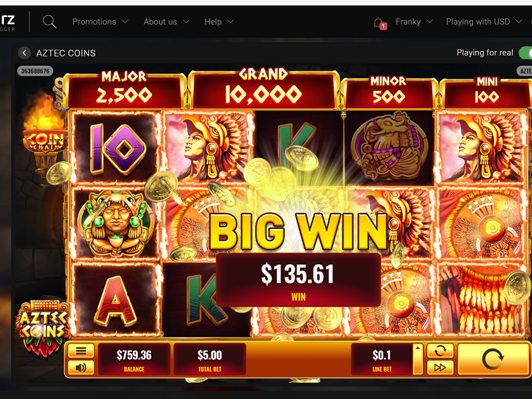Mute the game sound speaker icon
Image resolution: width=532 pixels, height=399 pixels.
point(81,367)
